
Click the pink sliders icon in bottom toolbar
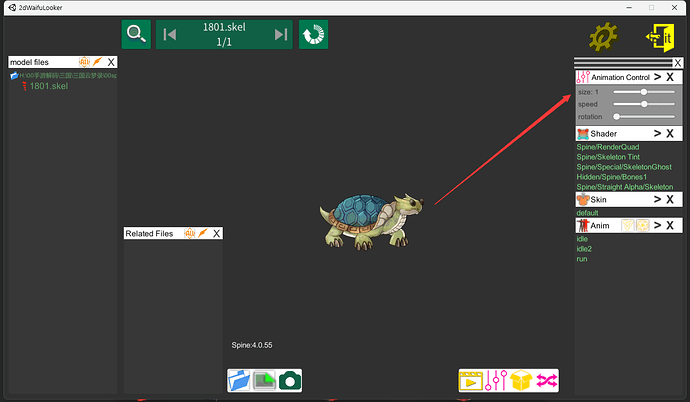[496, 380]
